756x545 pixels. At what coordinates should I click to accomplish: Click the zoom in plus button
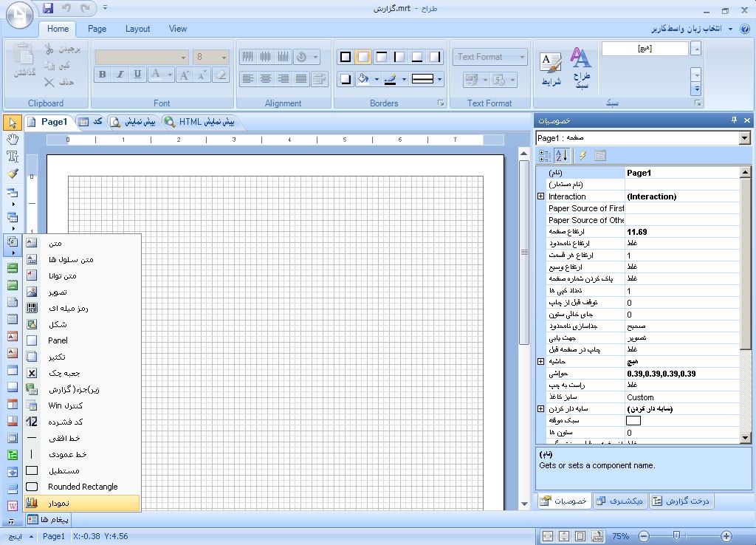(726, 536)
